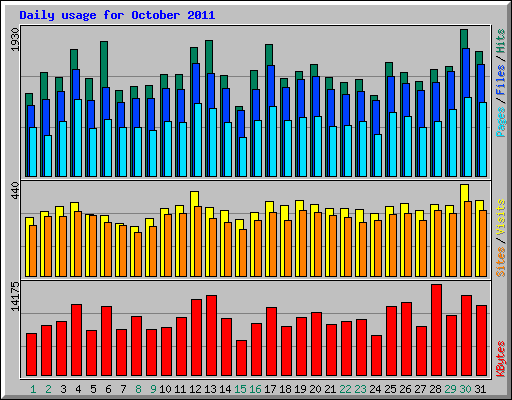512x400 pixels.
Task: Click day 14 on the x-axis
Action: point(225,389)
